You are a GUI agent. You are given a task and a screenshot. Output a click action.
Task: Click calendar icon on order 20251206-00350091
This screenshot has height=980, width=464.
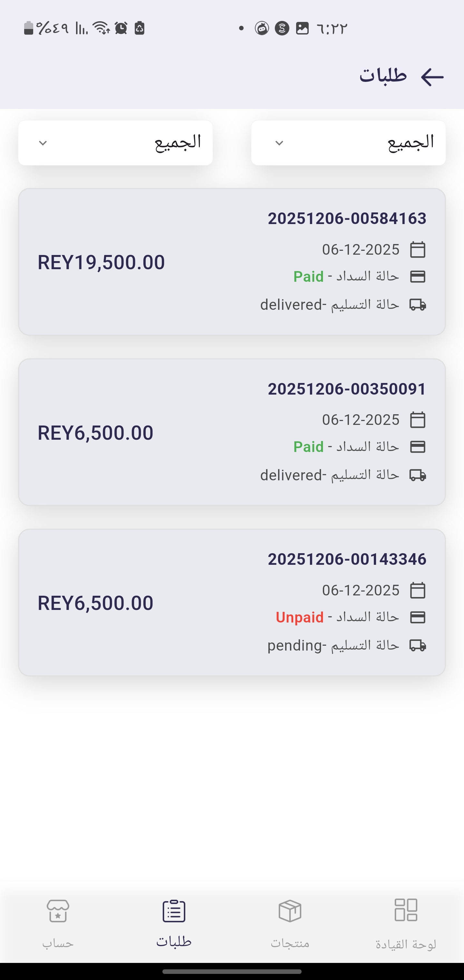[418, 420]
